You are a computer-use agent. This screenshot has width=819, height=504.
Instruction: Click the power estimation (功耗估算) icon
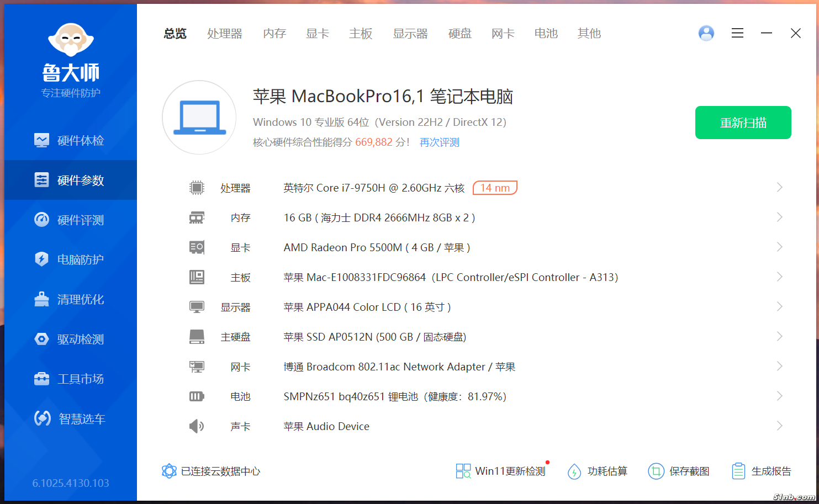574,471
